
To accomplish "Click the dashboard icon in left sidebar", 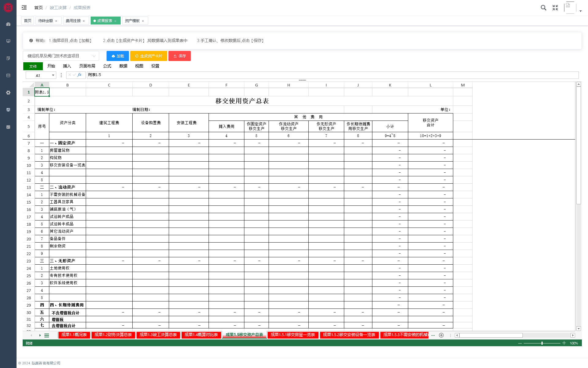I will tap(8, 24).
